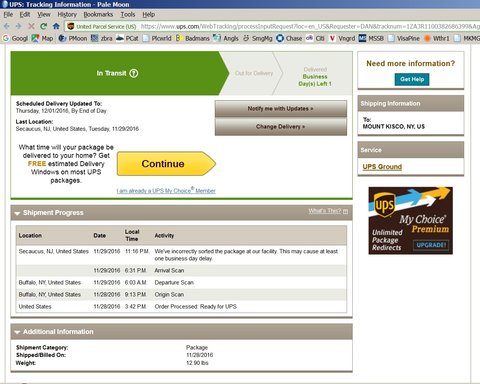This screenshot has height=384, width=480.
Task: Click the In Transit help question icon
Action: tap(134, 73)
